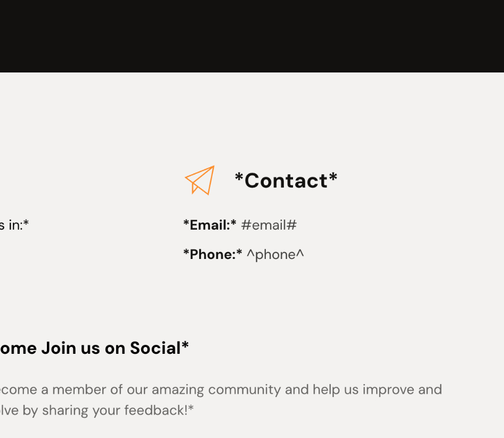Select the #email# placeholder text
This screenshot has width=504, height=438.
(269, 225)
